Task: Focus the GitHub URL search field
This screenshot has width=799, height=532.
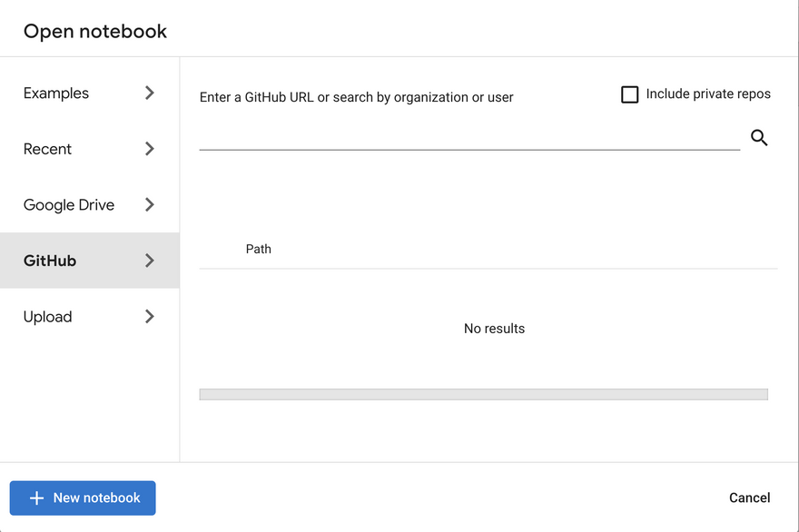Action: 469,138
